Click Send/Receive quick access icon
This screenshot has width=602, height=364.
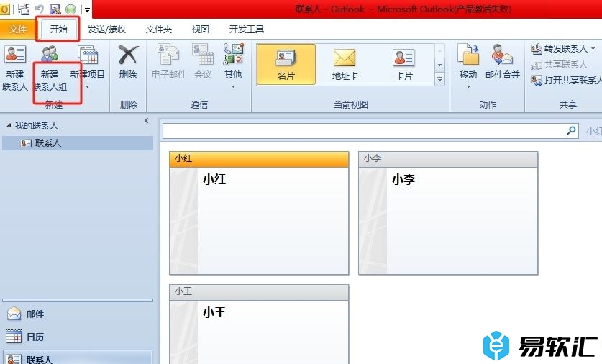[x=24, y=9]
